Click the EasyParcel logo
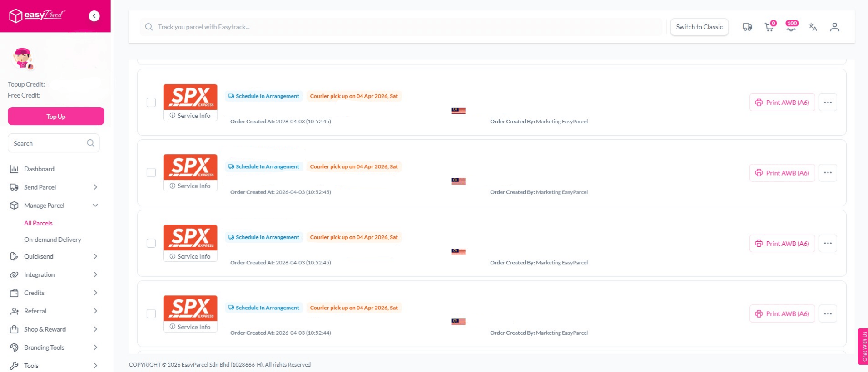868x372 pixels. 37,16
